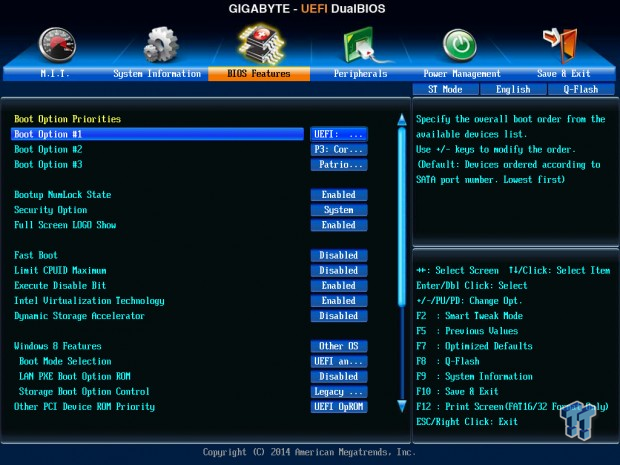Select the Boot Option #1 row

pos(157,134)
